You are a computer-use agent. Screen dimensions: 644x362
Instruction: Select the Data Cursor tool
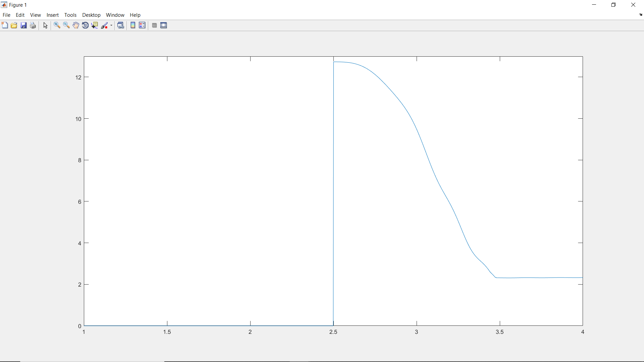pos(95,25)
